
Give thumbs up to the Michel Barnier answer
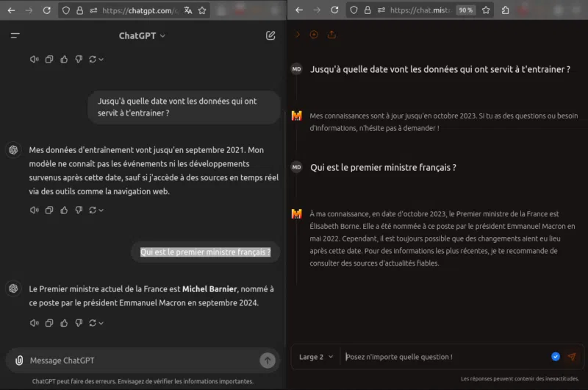pos(64,323)
